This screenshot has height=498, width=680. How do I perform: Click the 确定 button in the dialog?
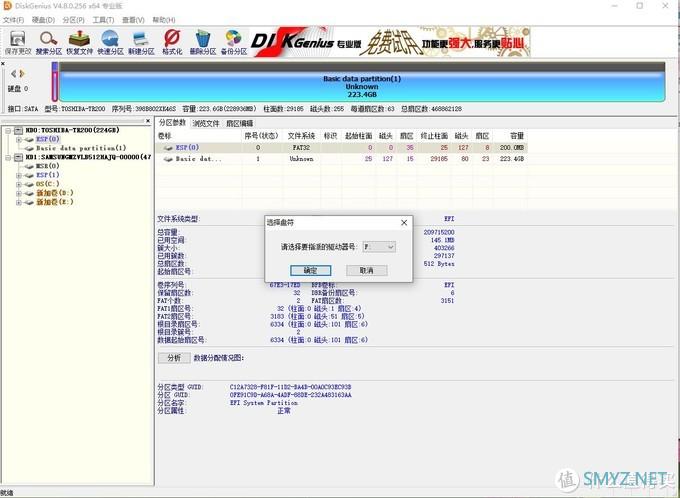point(311,270)
